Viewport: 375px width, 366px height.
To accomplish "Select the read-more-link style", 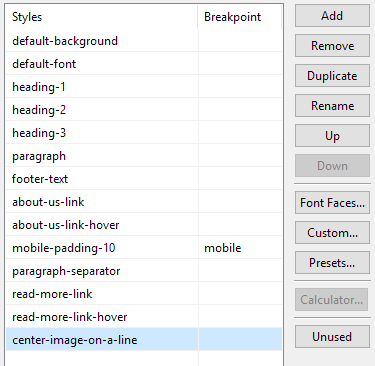I will pos(144,294).
